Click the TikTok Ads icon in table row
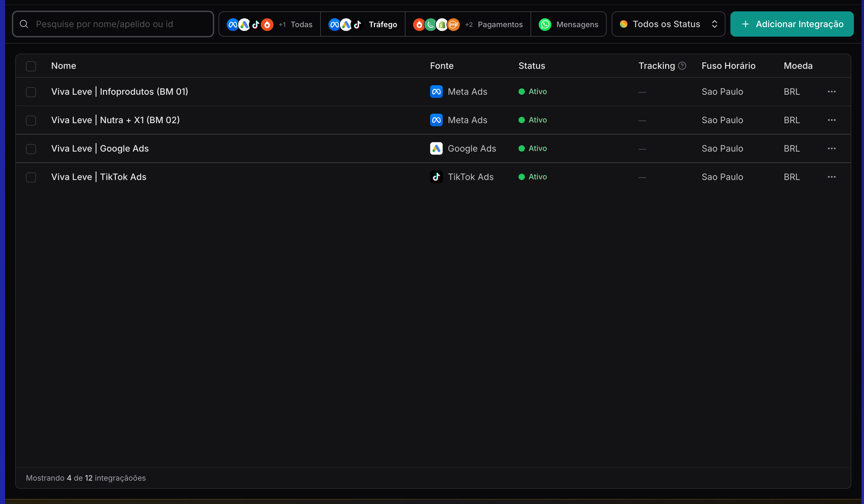The width and height of the screenshot is (864, 504). click(436, 177)
